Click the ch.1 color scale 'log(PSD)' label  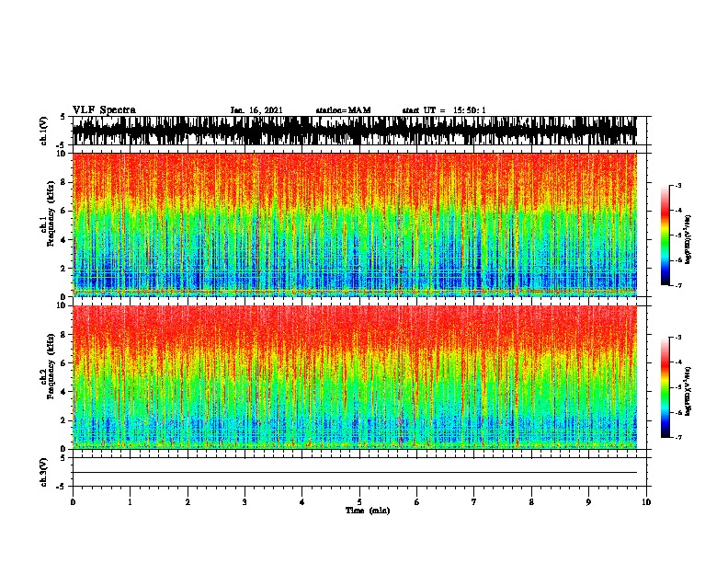pos(688,240)
